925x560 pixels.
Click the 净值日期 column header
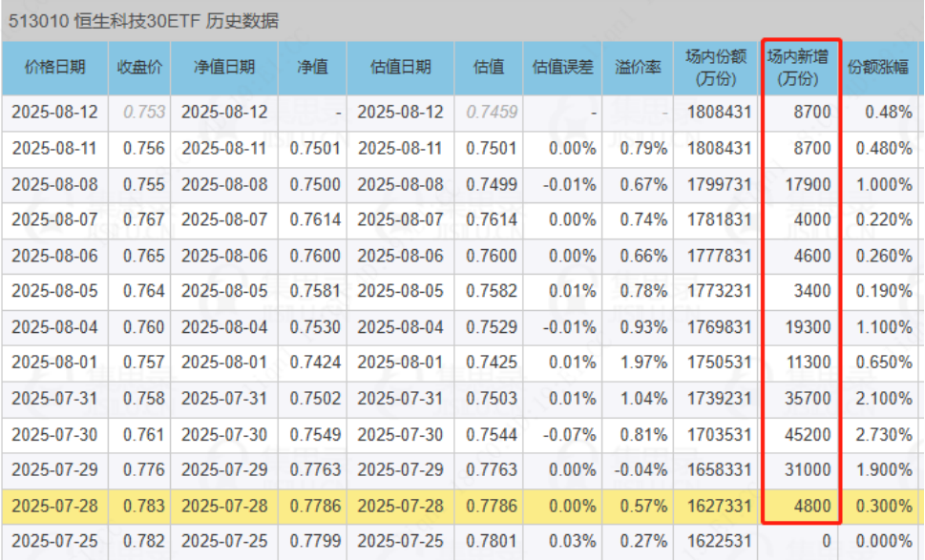224,67
